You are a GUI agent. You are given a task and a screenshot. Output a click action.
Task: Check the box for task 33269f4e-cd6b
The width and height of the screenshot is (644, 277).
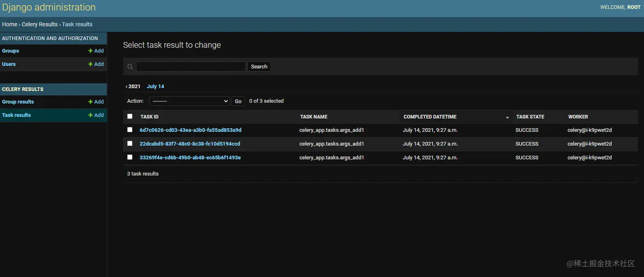(130, 157)
